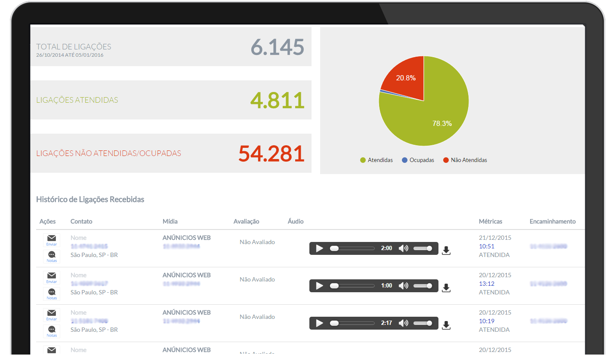Sort by Métricas column header

(x=491, y=221)
